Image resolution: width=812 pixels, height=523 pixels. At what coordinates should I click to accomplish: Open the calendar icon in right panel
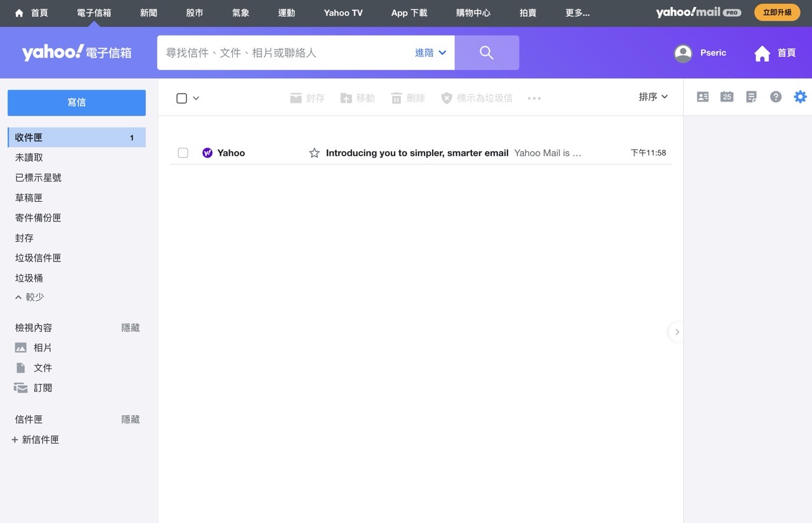727,97
